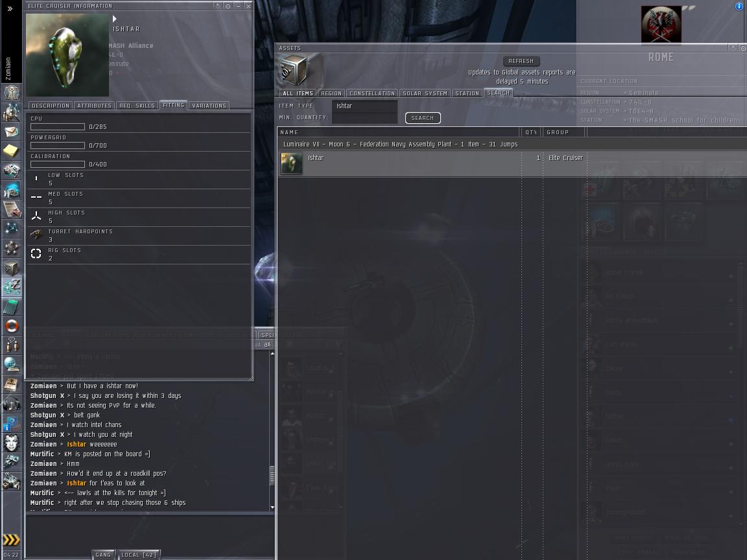
Task: Open People & Places in the sidebar
Action: (12, 112)
